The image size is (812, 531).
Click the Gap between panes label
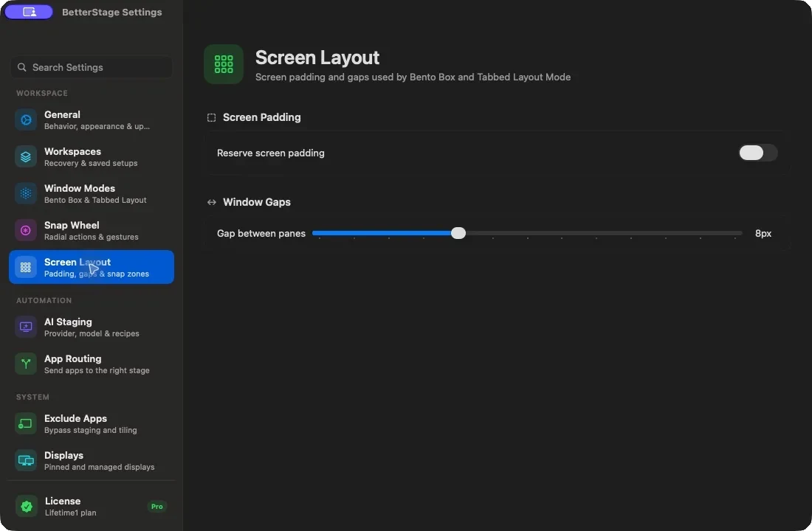coord(261,233)
